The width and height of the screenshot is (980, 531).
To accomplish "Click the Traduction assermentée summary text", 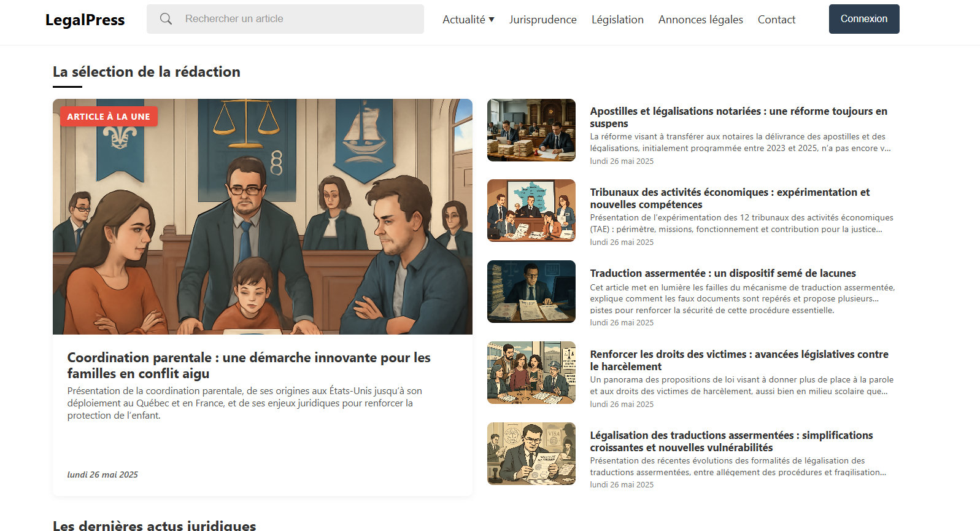I will [743, 298].
